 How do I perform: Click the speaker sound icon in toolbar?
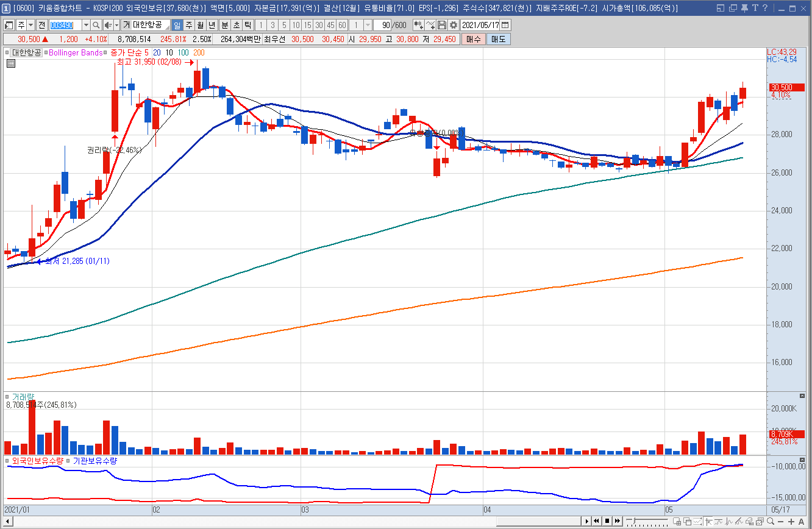109,25
